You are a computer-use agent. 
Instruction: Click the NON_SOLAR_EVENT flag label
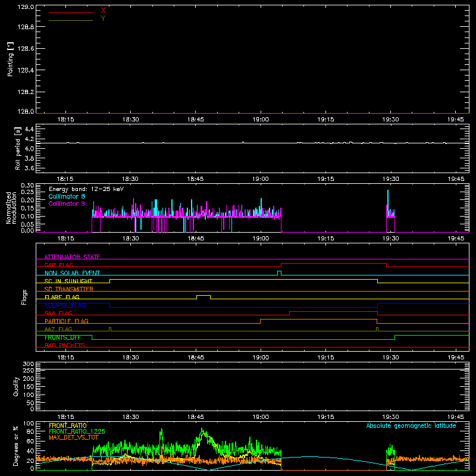tap(72, 273)
